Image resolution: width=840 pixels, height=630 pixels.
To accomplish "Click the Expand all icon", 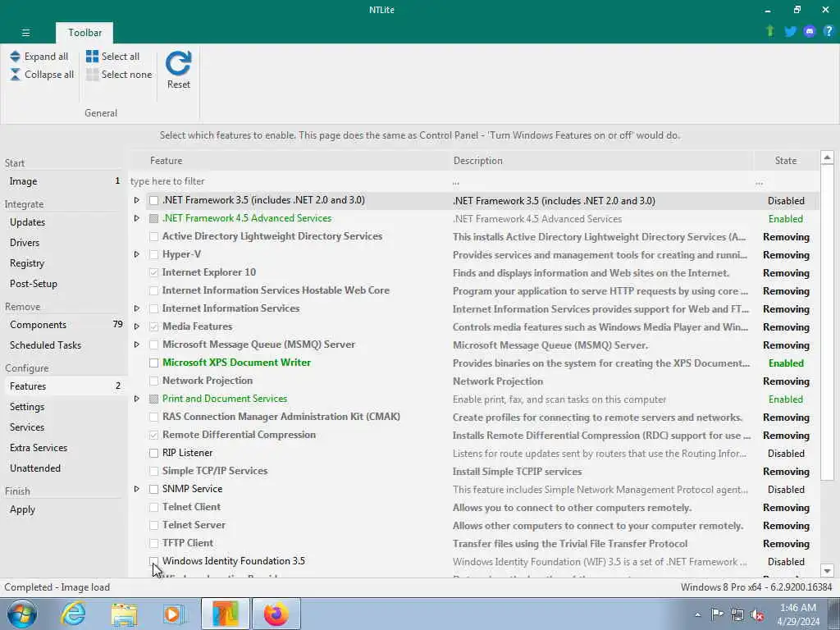I will 15,57.
